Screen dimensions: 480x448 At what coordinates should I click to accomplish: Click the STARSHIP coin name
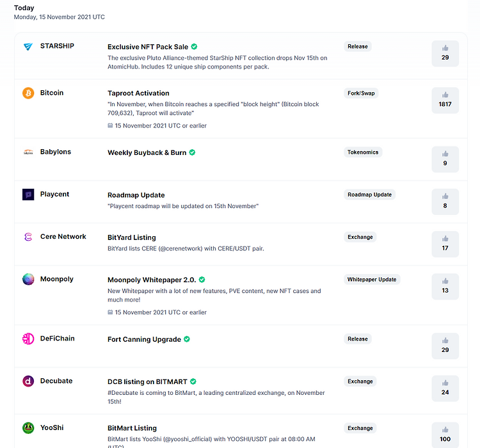(x=57, y=46)
